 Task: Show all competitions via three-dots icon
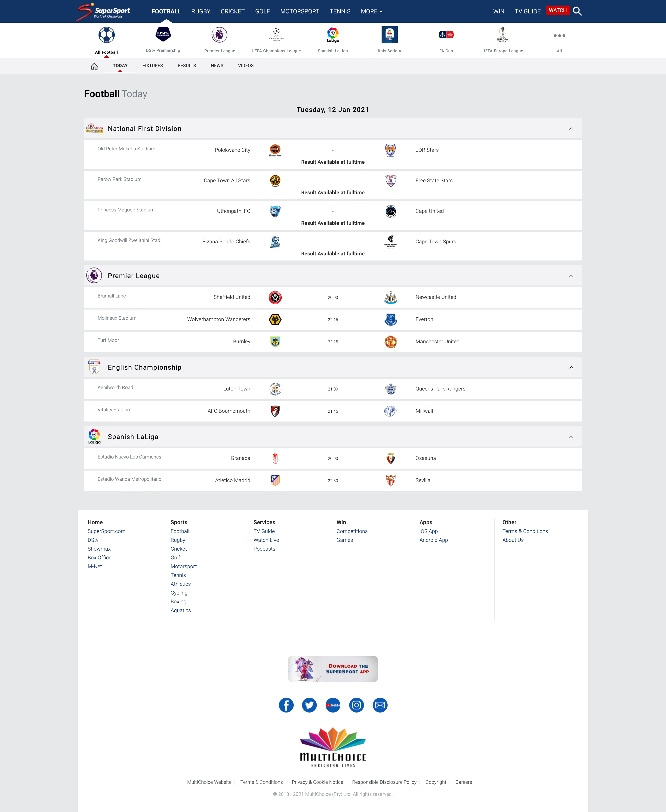tap(559, 36)
